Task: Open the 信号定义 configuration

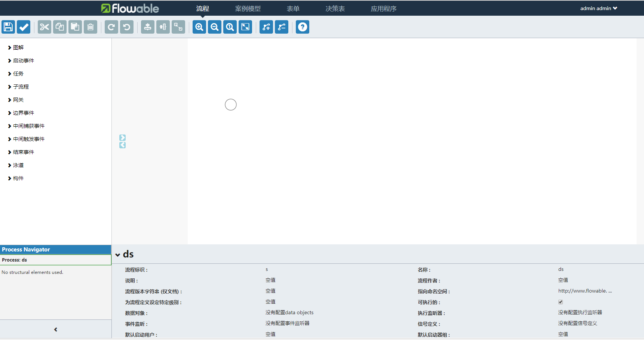Action: [x=577, y=323]
